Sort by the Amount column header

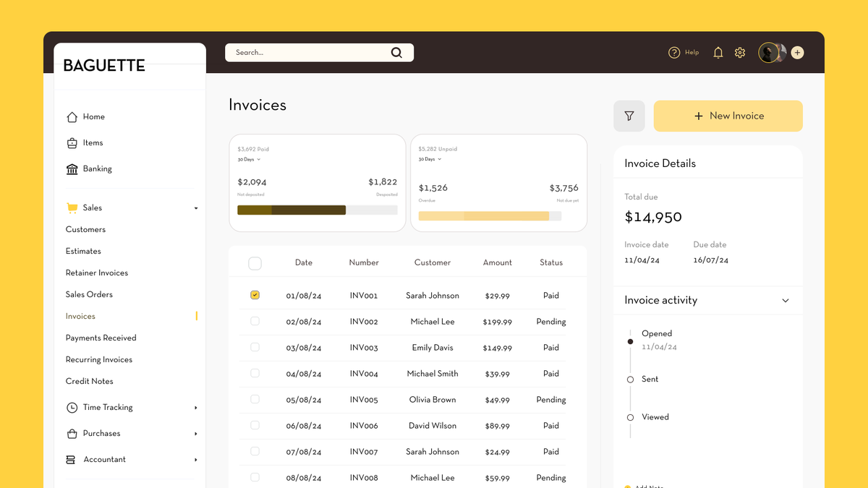click(x=498, y=263)
